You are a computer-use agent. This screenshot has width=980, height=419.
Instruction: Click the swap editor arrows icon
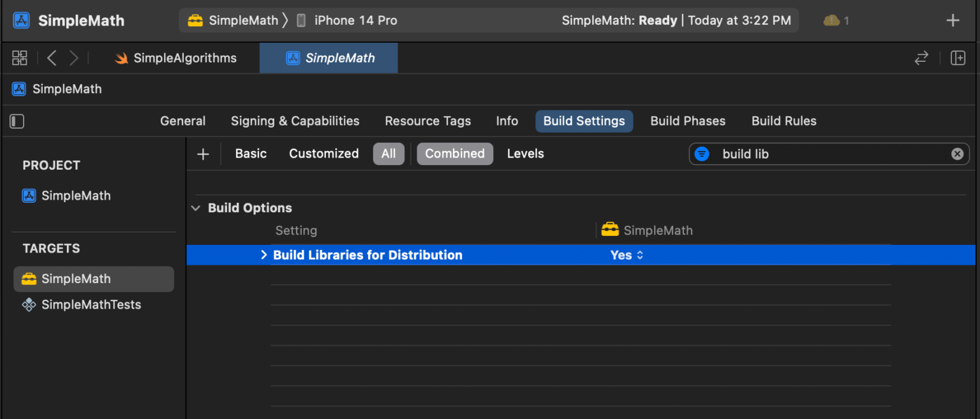point(921,58)
